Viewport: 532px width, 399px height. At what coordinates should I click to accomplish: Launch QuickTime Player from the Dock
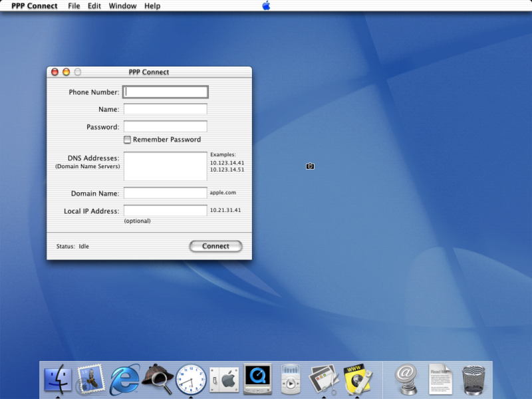[257, 377]
